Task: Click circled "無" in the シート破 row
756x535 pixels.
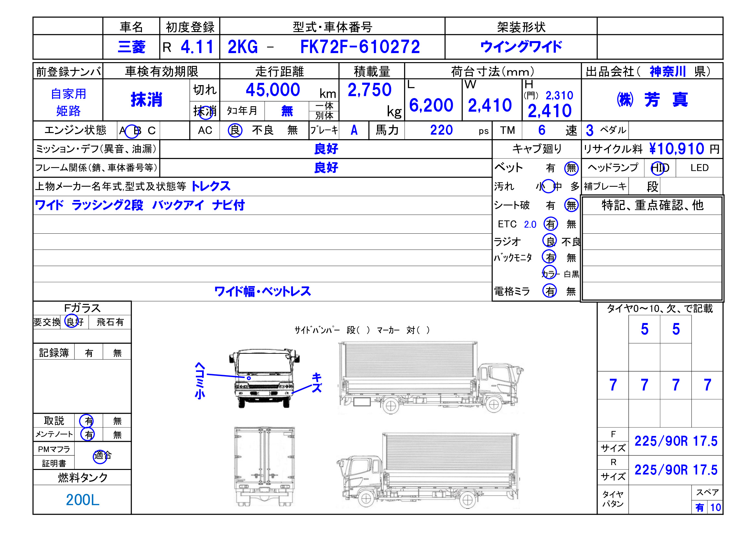Action: point(571,206)
